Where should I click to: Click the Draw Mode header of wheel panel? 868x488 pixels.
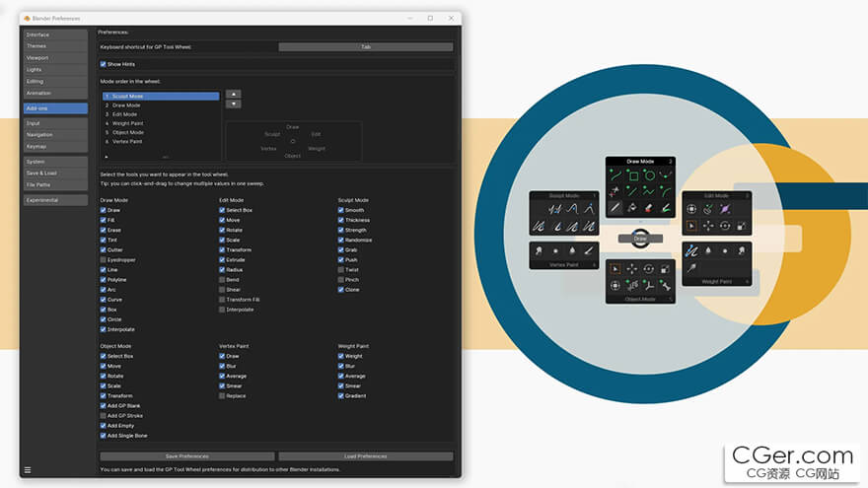click(640, 161)
